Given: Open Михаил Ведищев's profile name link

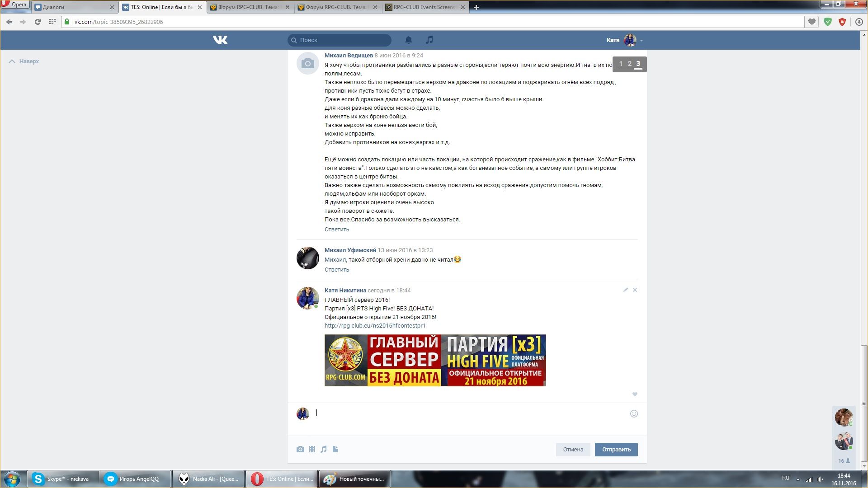Looking at the screenshot, I should point(349,56).
